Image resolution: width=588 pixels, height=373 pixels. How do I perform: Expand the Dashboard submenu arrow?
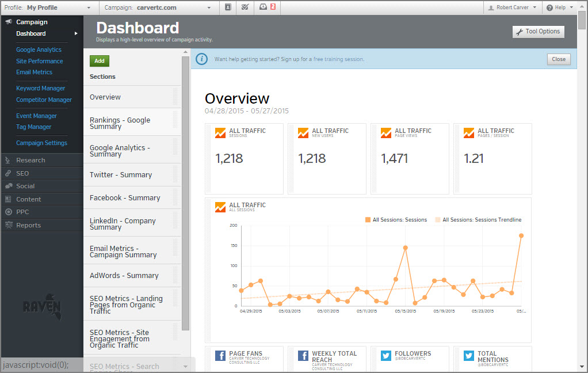[x=76, y=33]
